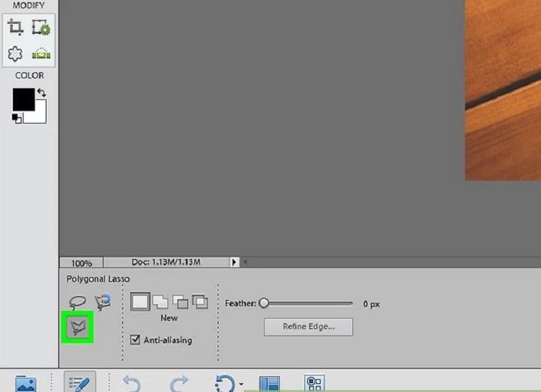The height and width of the screenshot is (392, 541).
Task: Choose the Polygonal Lasso tool
Action: [x=77, y=327]
